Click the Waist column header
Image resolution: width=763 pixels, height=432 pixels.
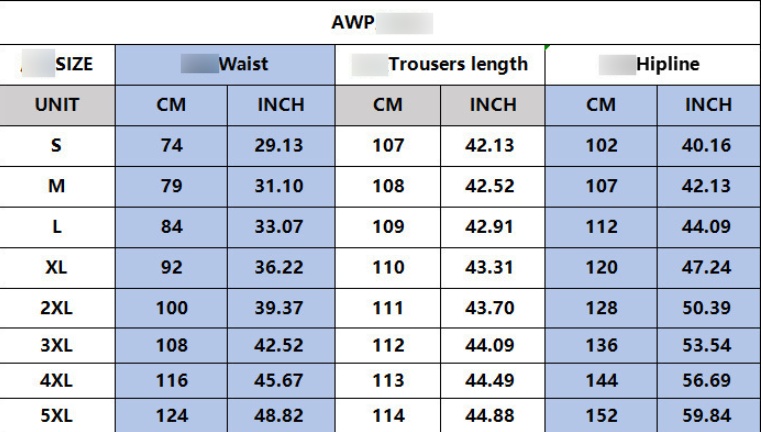225,64
